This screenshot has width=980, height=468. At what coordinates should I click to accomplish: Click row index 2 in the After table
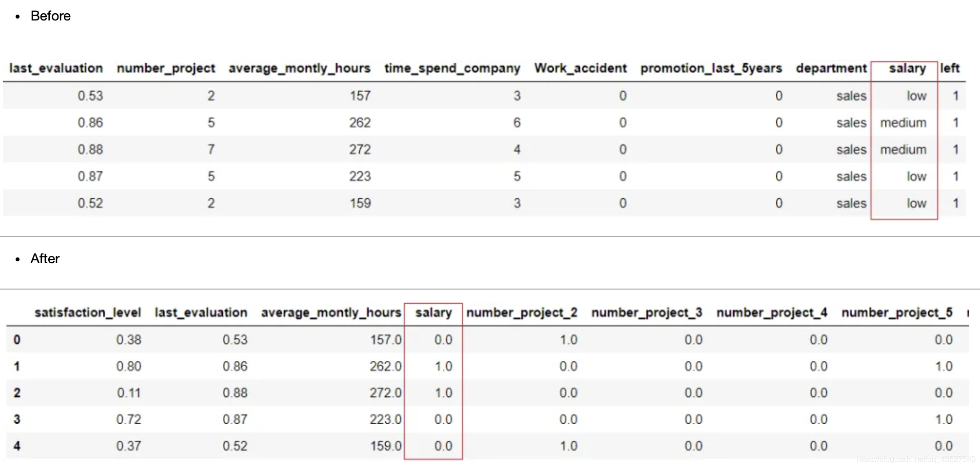pos(17,392)
